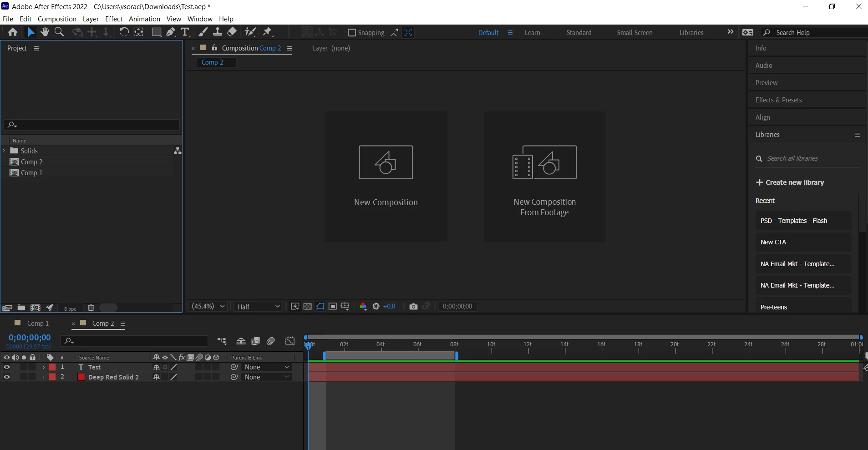Open the Composition menu
This screenshot has width=868, height=450.
pos(57,19)
